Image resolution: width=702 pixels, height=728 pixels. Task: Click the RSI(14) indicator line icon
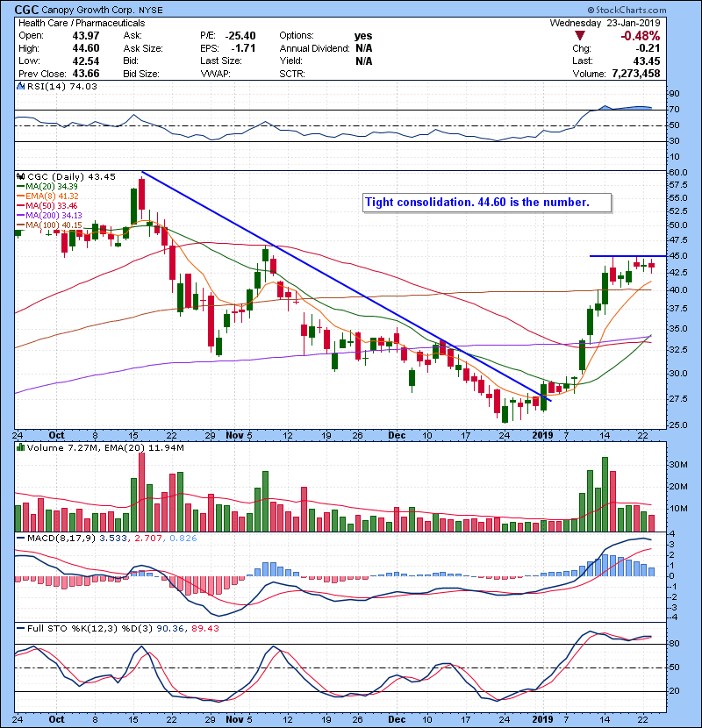(21, 86)
